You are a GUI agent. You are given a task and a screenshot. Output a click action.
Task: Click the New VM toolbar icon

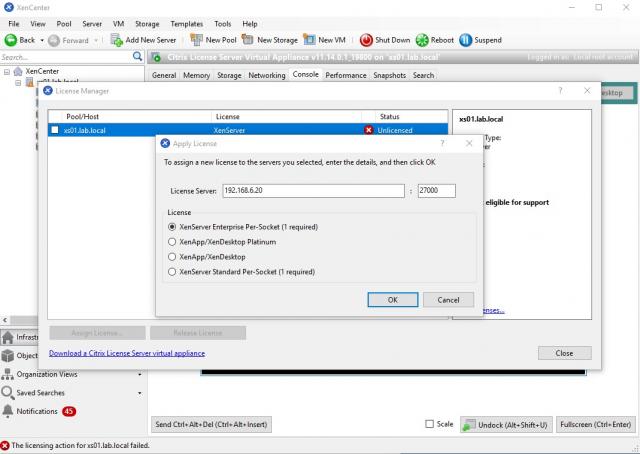point(309,40)
